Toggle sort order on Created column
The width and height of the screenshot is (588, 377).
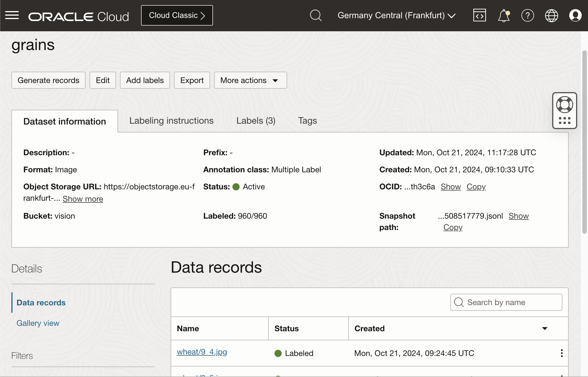544,328
